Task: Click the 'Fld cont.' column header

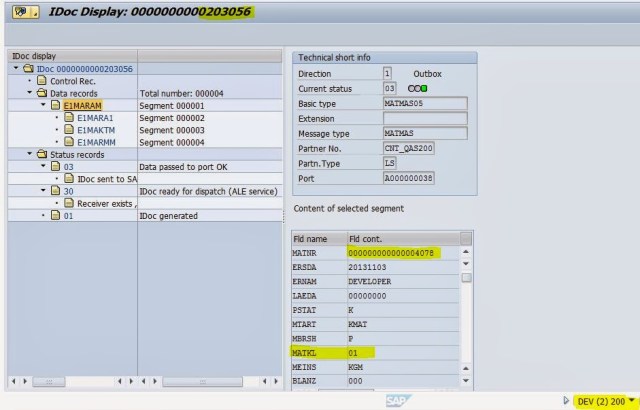Action: pyautogui.click(x=403, y=239)
